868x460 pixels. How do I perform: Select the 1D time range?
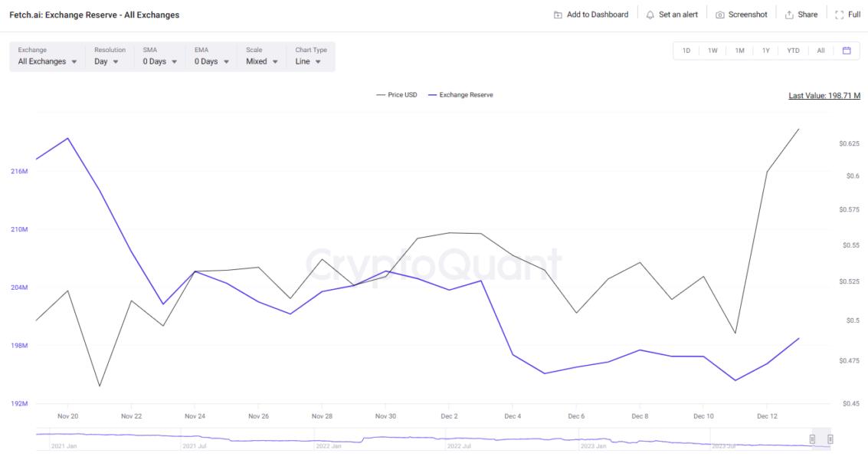click(686, 51)
